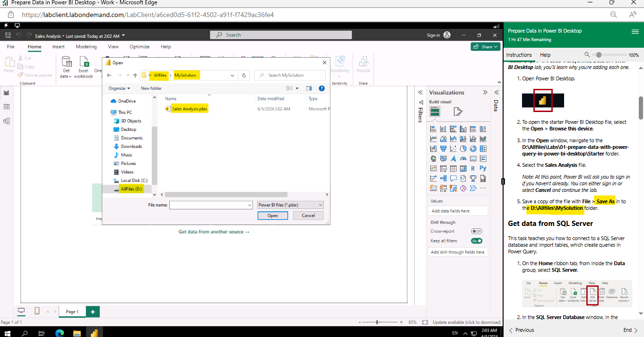Choose the Line chart visual
Screen dimensions: 644x337
click(x=434, y=139)
